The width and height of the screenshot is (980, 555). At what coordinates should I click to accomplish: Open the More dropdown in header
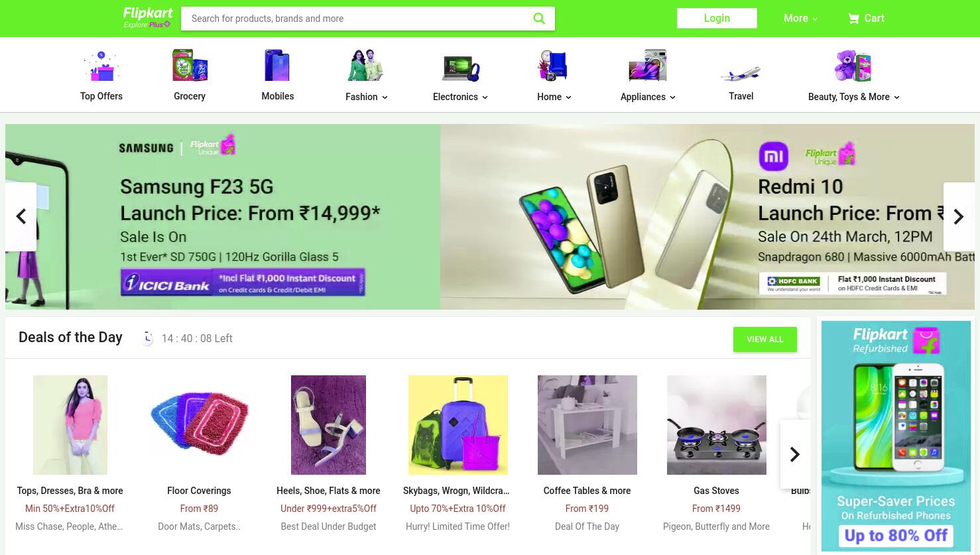(x=800, y=19)
